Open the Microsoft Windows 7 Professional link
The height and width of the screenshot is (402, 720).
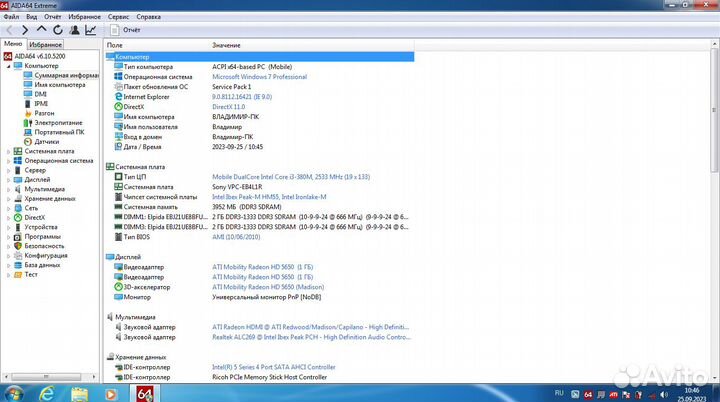[x=259, y=77]
